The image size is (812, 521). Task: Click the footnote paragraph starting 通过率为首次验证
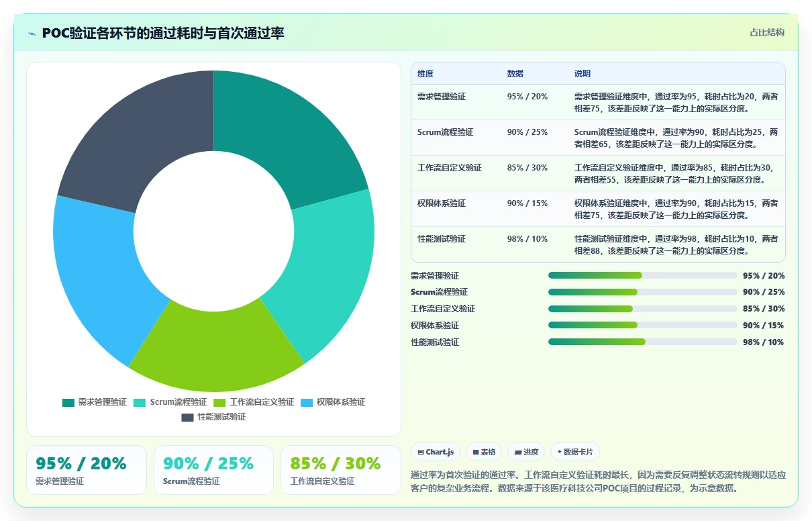pyautogui.click(x=598, y=481)
